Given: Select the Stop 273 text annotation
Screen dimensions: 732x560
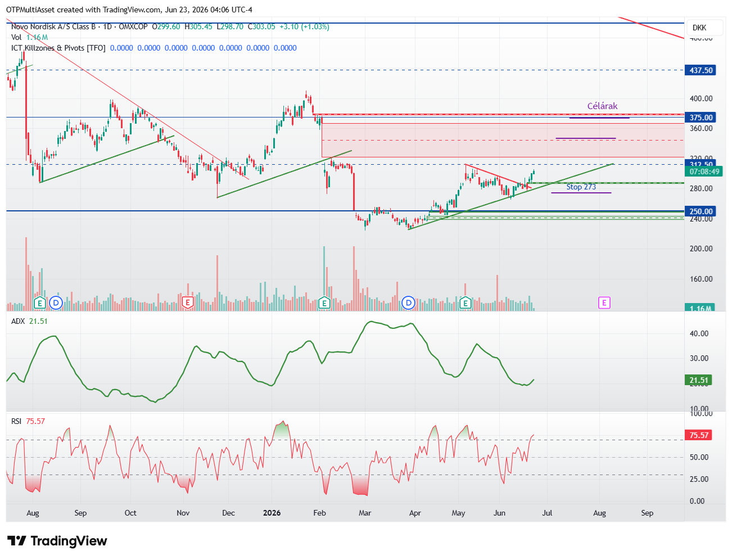Looking at the screenshot, I should point(581,187).
